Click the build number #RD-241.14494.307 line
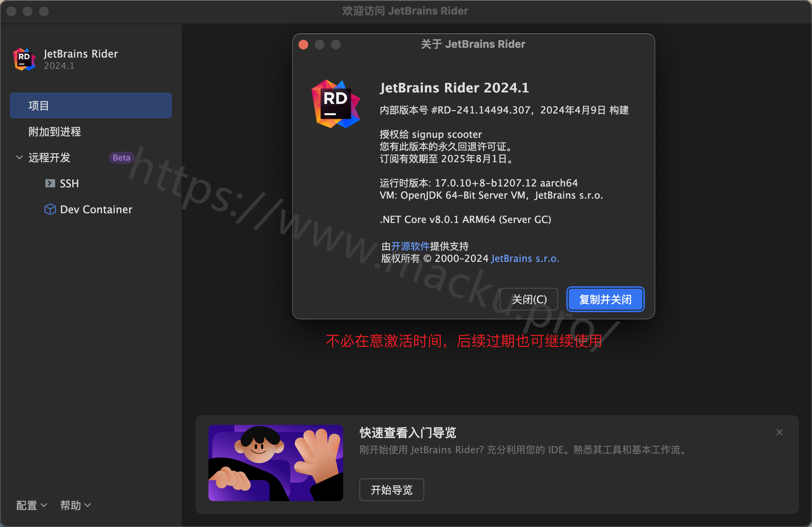This screenshot has width=812, height=527. [x=504, y=110]
